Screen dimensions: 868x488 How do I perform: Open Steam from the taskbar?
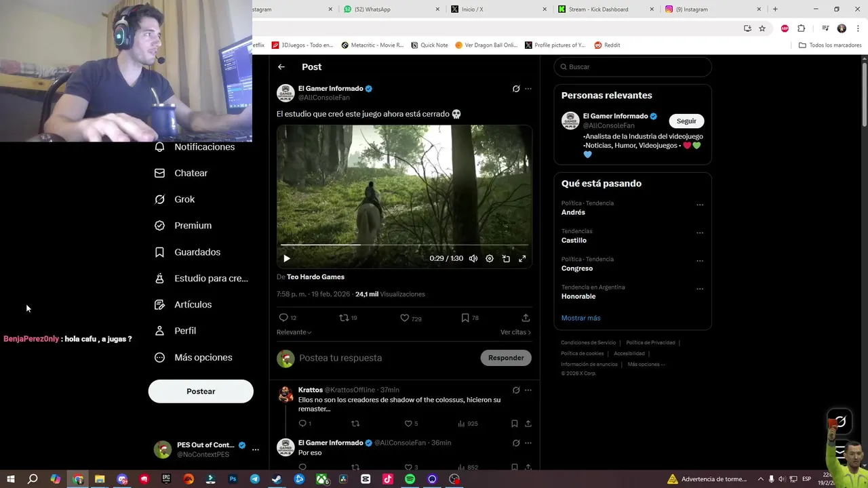tap(277, 479)
